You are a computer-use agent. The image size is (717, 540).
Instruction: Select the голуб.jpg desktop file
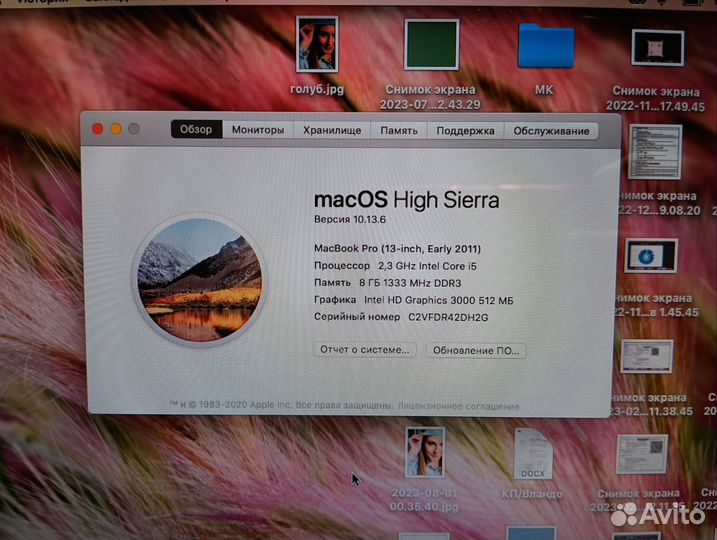click(x=317, y=45)
